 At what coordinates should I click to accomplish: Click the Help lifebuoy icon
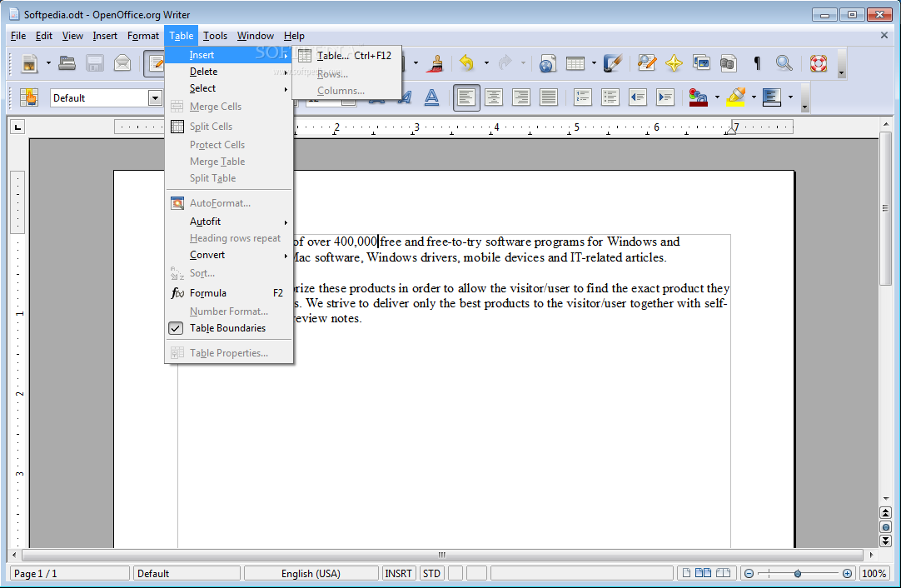point(819,63)
